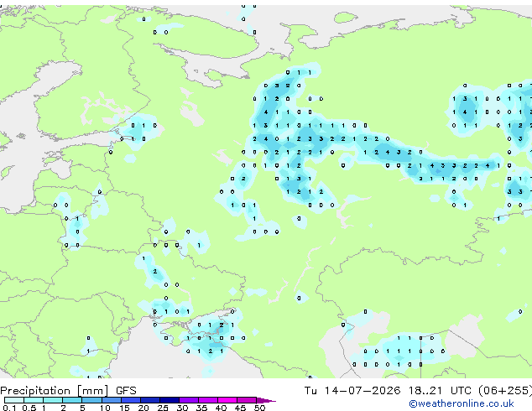The width and height of the screenshot is (532, 411).
Task: Click the legend swatch between 10 and 15
Action: click(111, 400)
